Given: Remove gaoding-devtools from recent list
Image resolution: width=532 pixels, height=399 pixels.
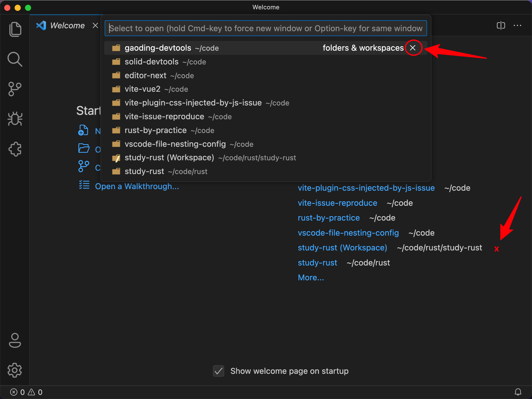Looking at the screenshot, I should pos(413,48).
